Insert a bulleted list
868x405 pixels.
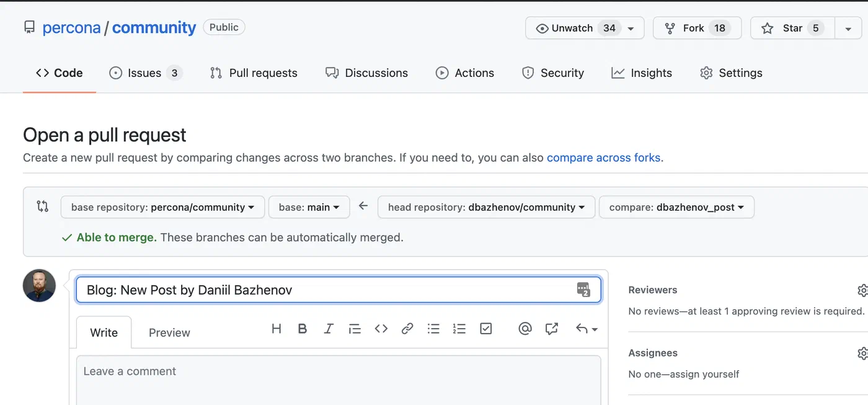(433, 329)
